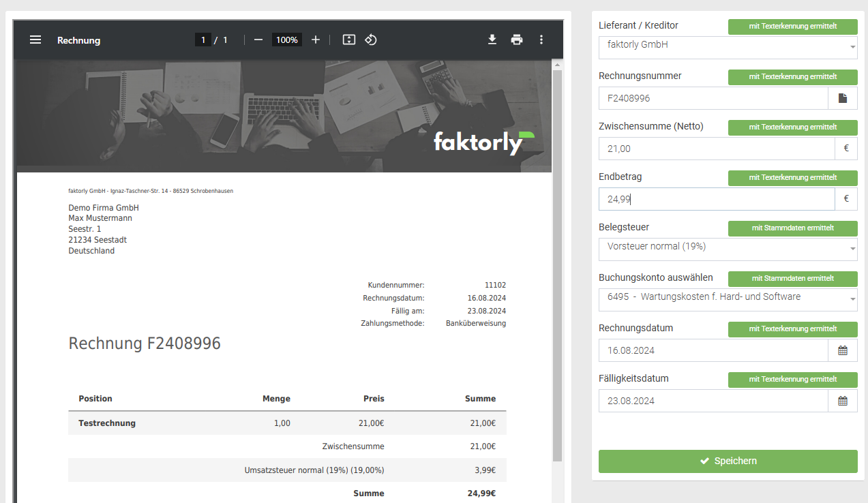
Task: Open the PDF viewer sidebar menu
Action: [x=35, y=40]
